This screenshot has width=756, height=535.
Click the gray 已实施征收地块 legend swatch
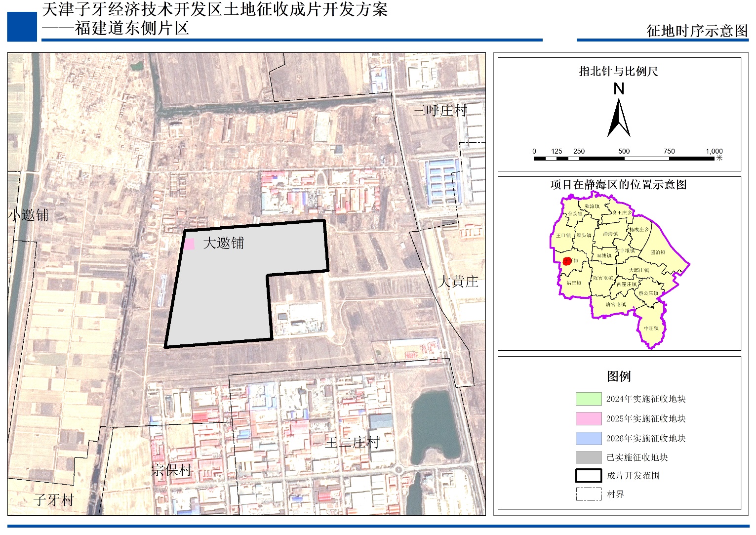click(x=588, y=457)
